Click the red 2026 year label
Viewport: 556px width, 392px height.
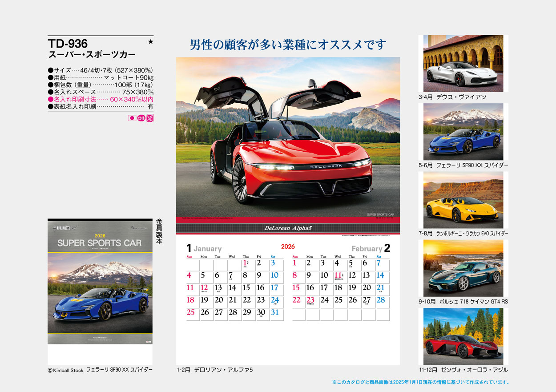pyautogui.click(x=288, y=247)
